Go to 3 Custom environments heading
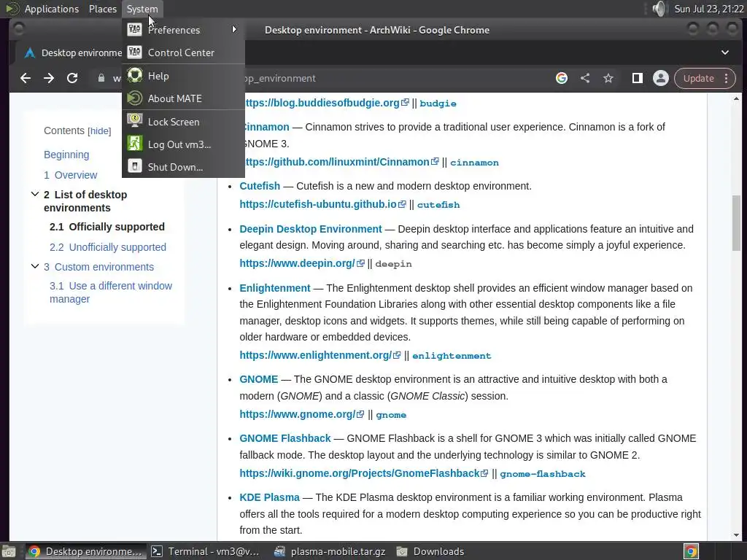 point(98,267)
